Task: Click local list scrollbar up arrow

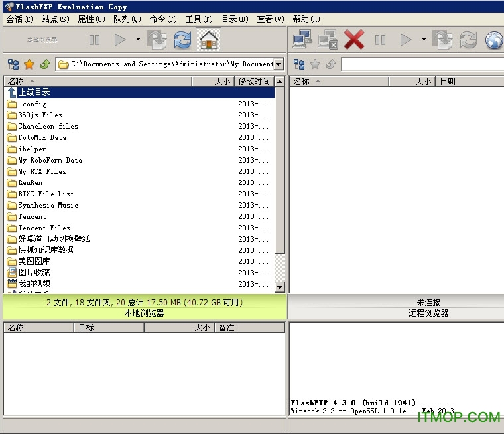Action: coord(280,82)
